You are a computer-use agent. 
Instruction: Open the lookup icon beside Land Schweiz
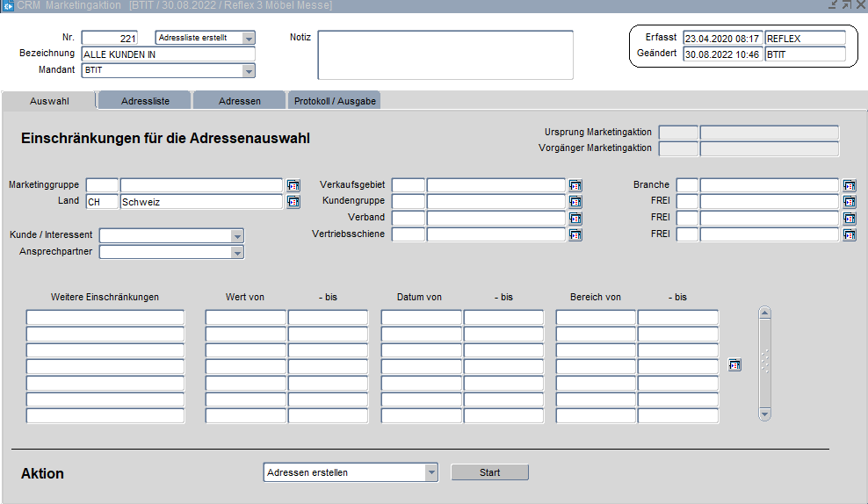click(x=293, y=202)
